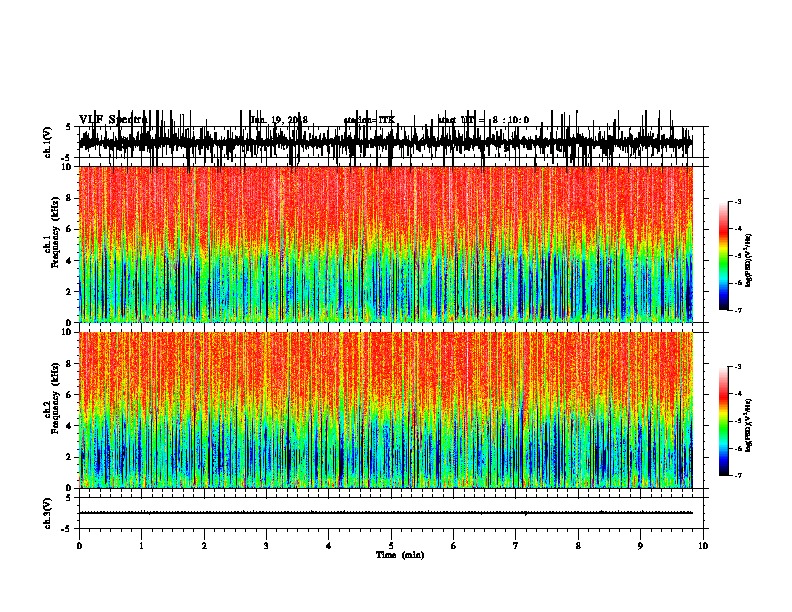Click the ch.1 frequency tick label "6"
Image resolution: width=792 pixels, height=612 pixels.
70,230
